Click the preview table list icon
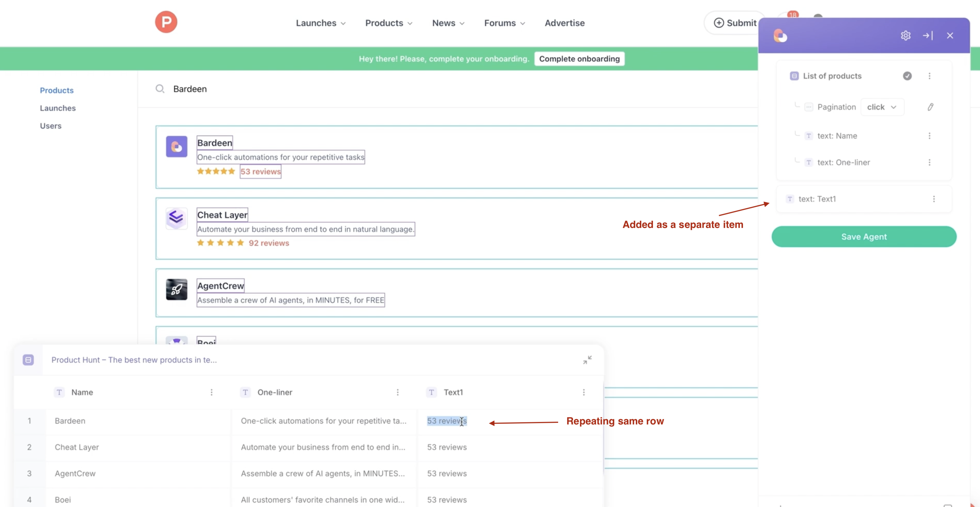 (28, 360)
